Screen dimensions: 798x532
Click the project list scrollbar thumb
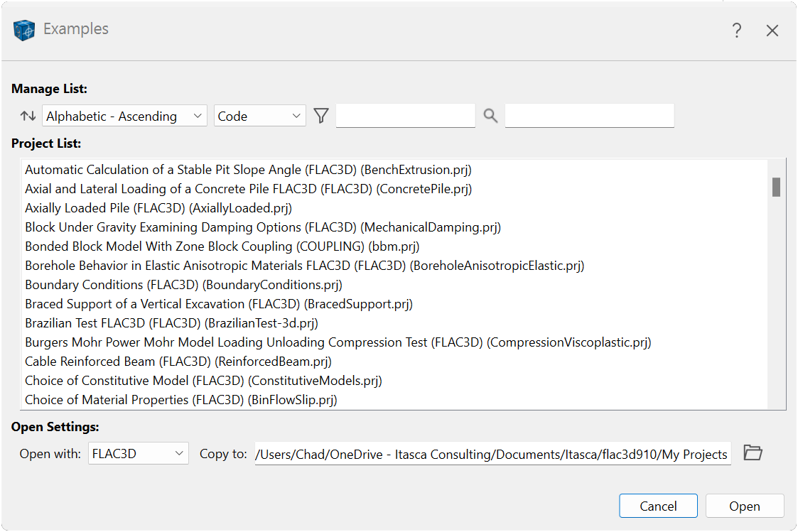[x=776, y=187]
